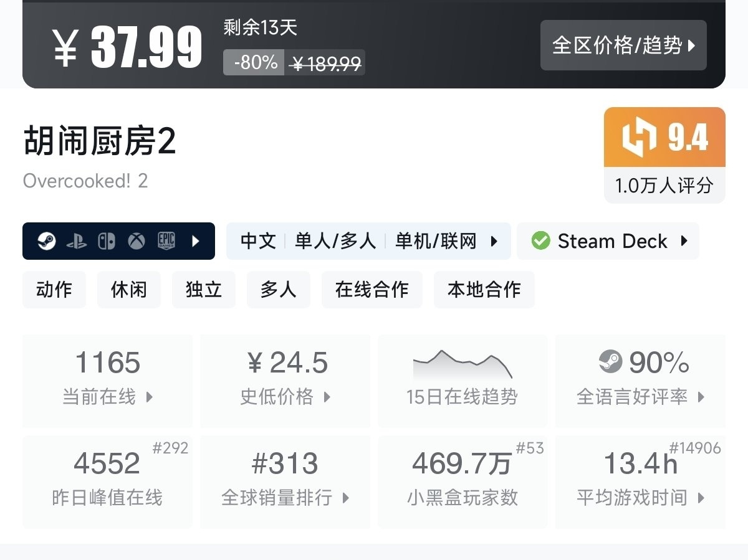Click the Nintendo Switch platform icon
The image size is (748, 560).
coord(107,241)
